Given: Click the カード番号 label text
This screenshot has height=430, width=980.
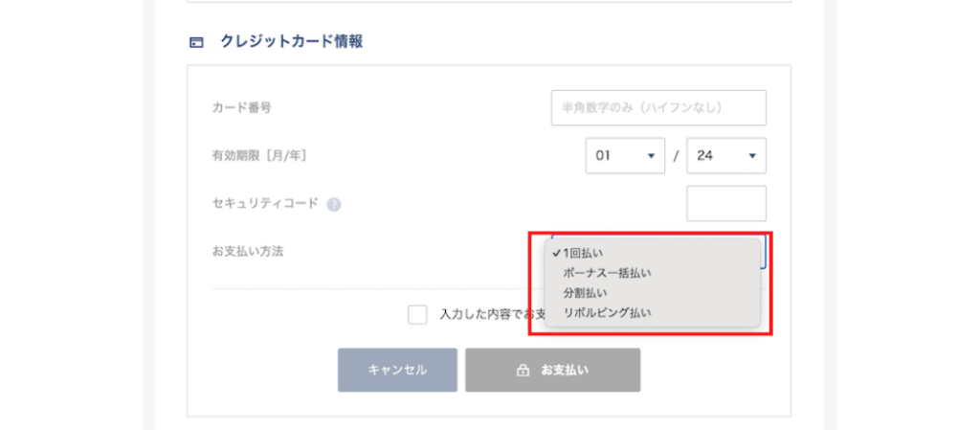Looking at the screenshot, I should (241, 107).
